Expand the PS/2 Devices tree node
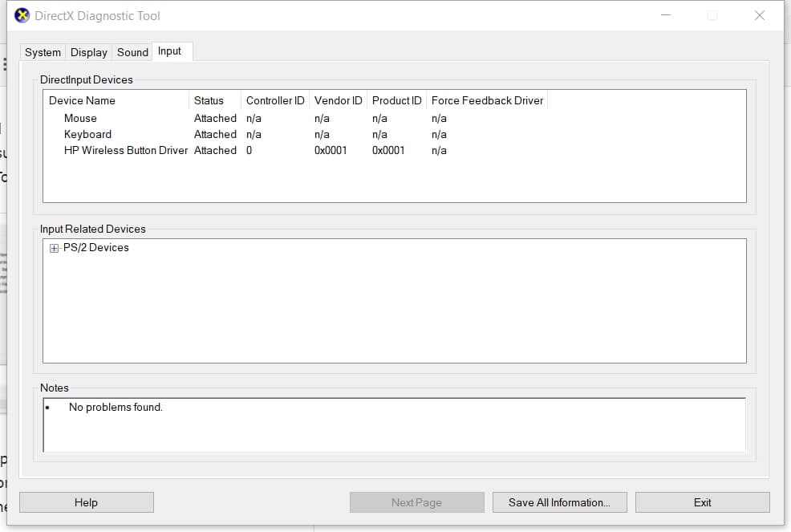The image size is (791, 532). tap(54, 248)
